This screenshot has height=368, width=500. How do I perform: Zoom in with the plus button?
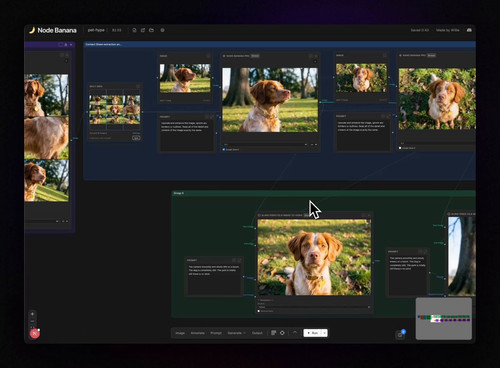click(x=32, y=314)
